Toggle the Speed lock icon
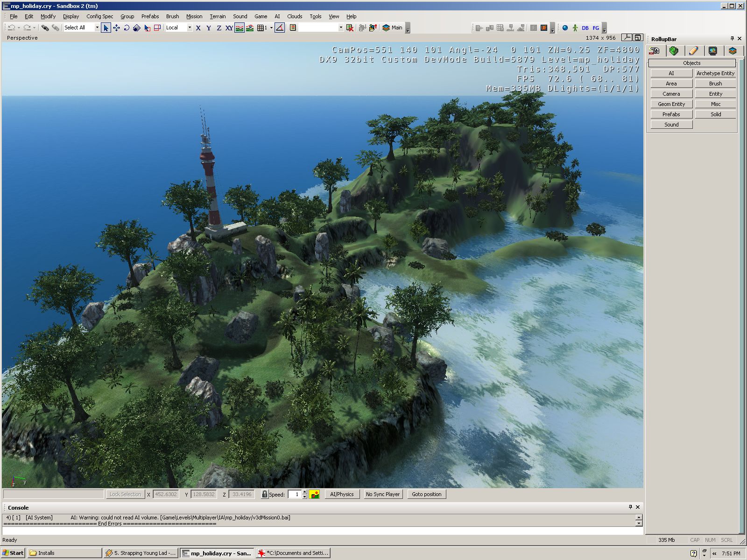The width and height of the screenshot is (747, 560). pos(264,494)
